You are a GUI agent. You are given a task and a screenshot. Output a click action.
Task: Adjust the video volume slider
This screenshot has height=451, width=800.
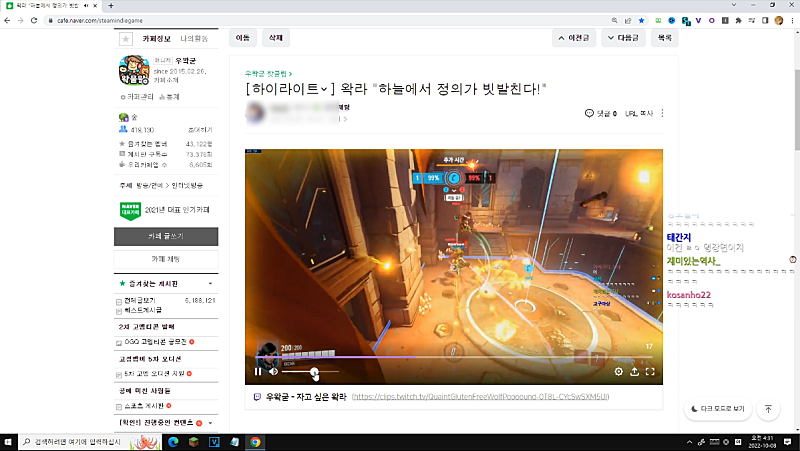pyautogui.click(x=310, y=371)
